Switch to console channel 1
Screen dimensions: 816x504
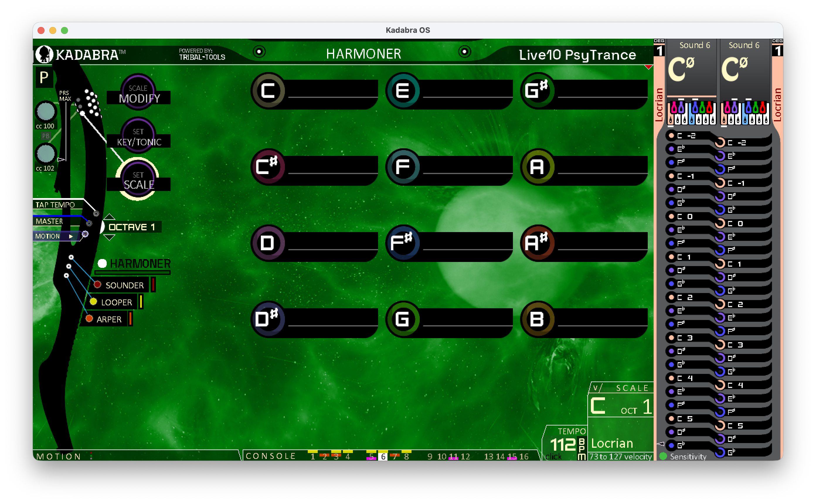[313, 456]
